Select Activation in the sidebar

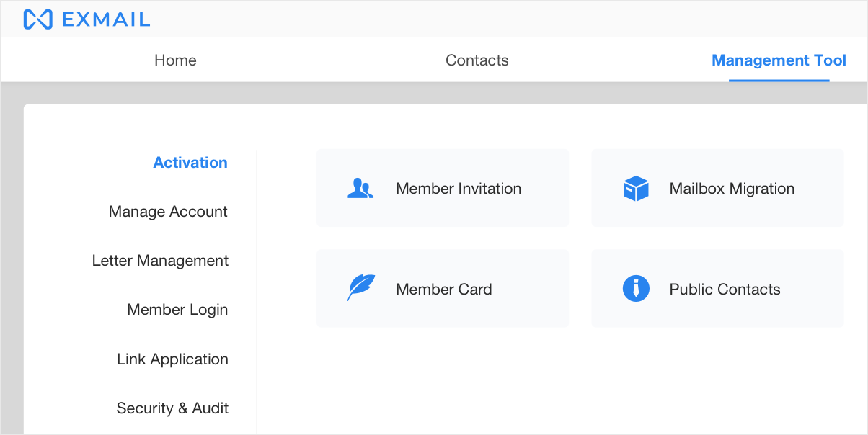pos(190,162)
